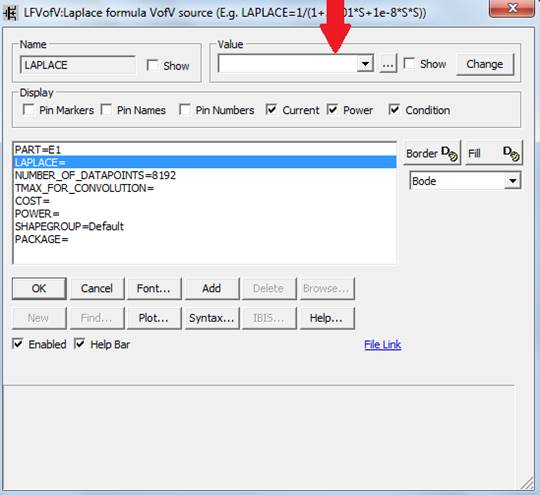
Task: Open the Value dropdown arrow
Action: pyautogui.click(x=365, y=64)
